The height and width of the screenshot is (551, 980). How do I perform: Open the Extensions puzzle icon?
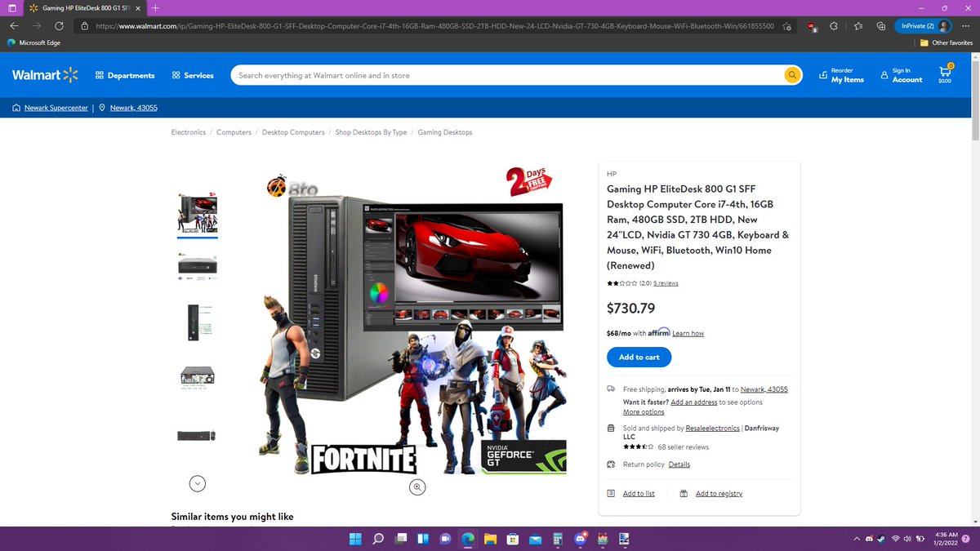(834, 26)
